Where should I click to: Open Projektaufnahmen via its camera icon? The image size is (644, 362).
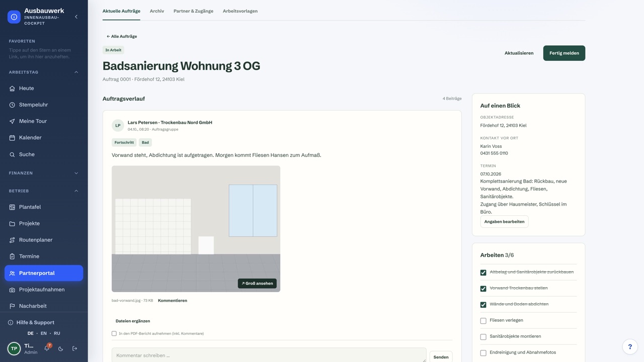[x=12, y=290]
